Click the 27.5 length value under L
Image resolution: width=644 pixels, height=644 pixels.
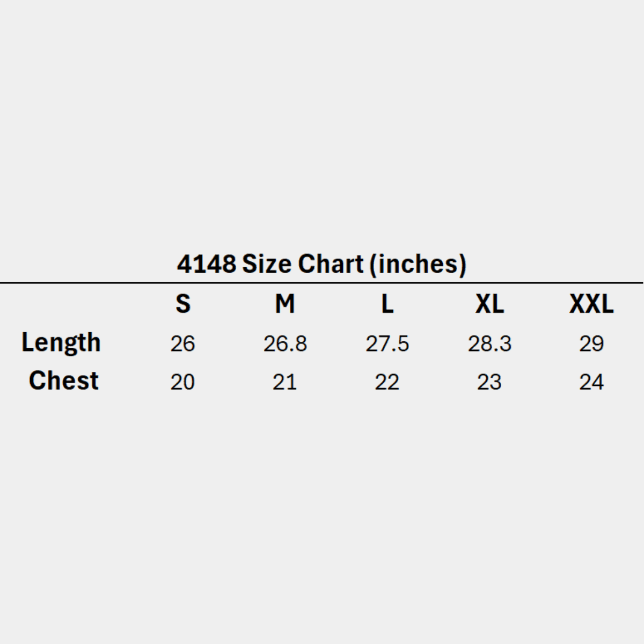pyautogui.click(x=387, y=343)
